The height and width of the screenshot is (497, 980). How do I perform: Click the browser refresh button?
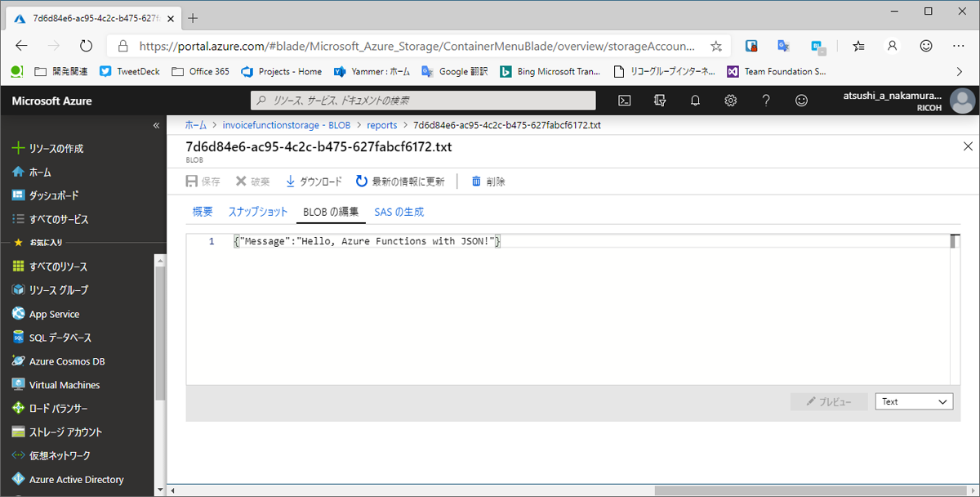(x=86, y=47)
